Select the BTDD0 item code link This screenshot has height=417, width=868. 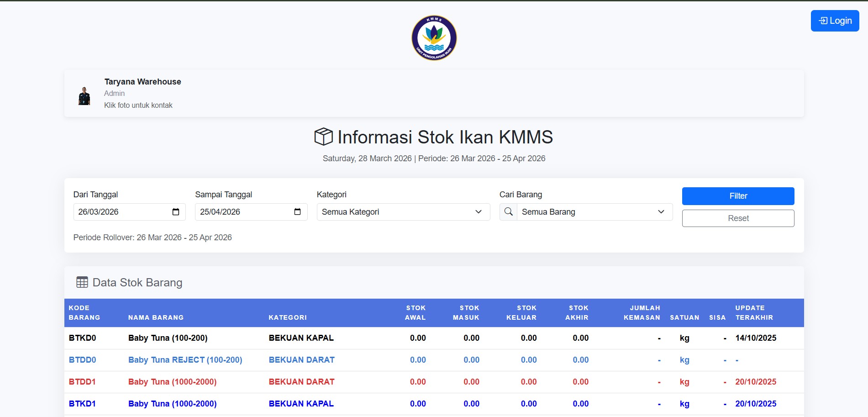point(83,360)
